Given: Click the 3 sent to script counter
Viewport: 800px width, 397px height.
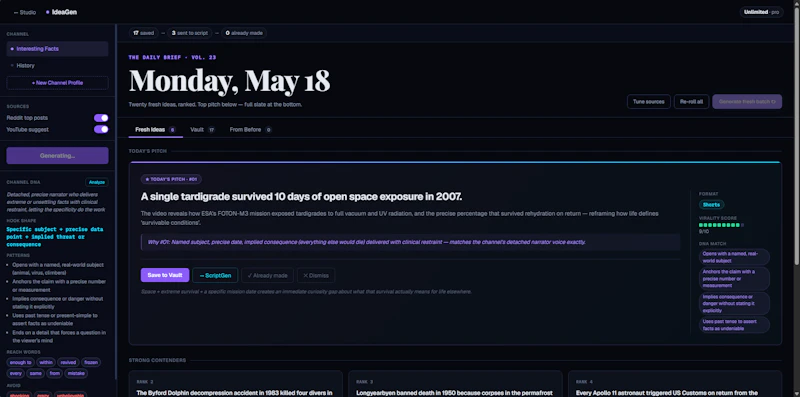Looking at the screenshot, I should [189, 33].
